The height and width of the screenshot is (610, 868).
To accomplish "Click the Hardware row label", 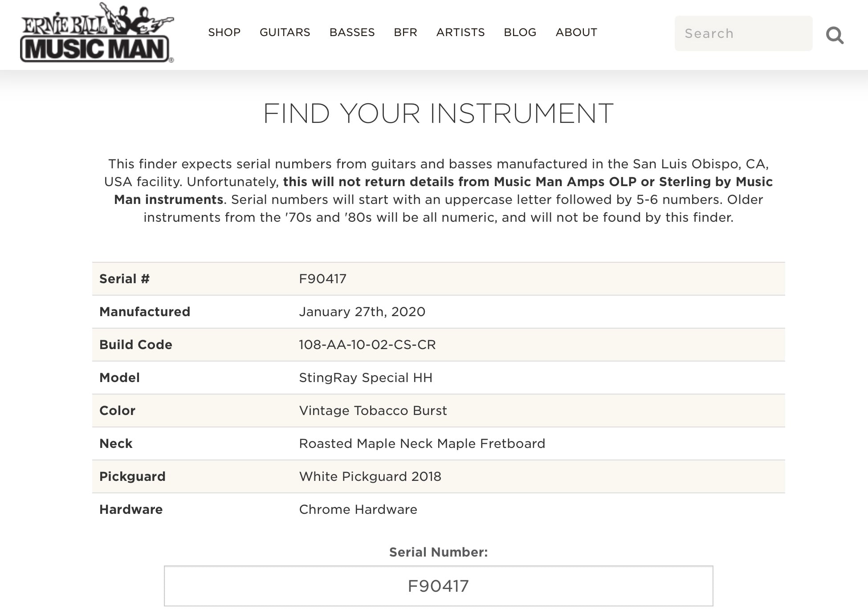I will pos(131,509).
